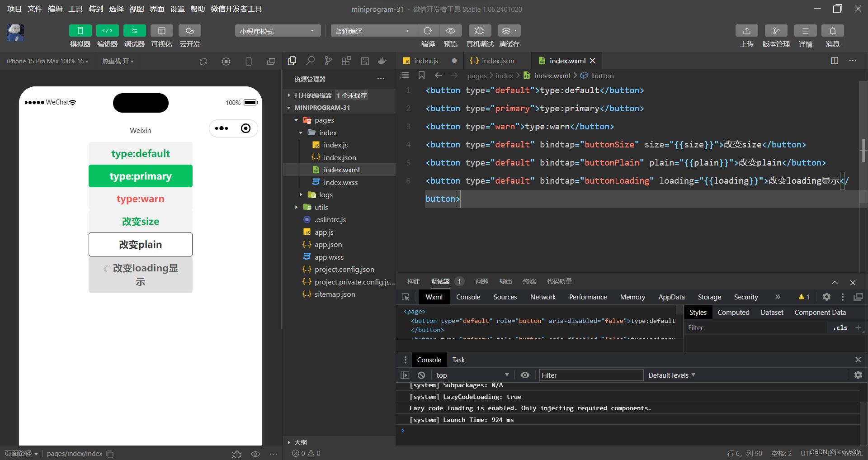Click the element inspector select icon
This screenshot has width=868, height=460.
pyautogui.click(x=406, y=297)
